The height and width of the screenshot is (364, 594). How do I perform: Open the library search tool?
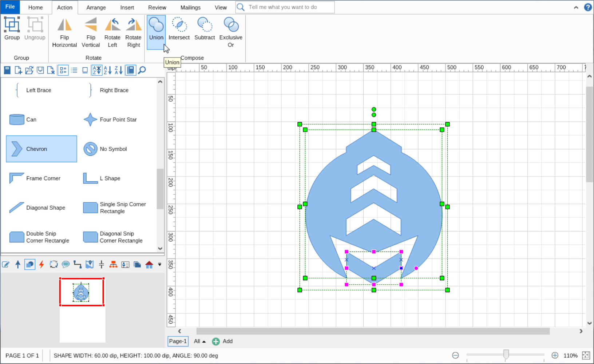(142, 70)
